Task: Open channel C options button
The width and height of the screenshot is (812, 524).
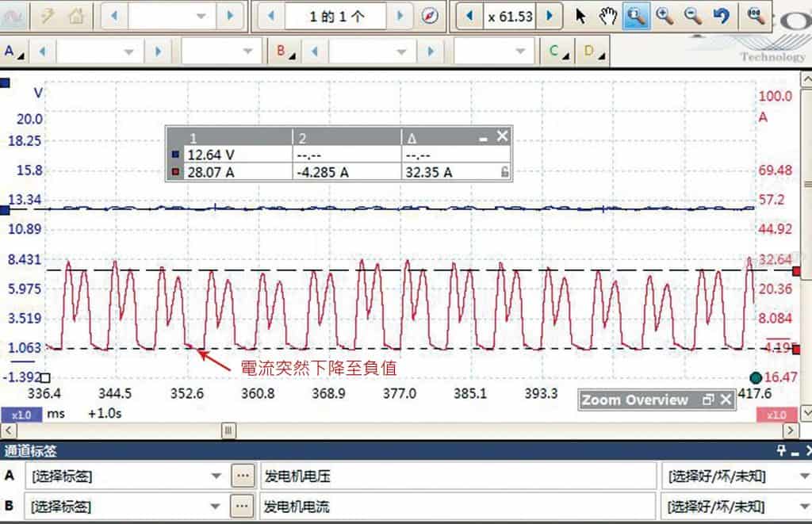Action: point(558,52)
